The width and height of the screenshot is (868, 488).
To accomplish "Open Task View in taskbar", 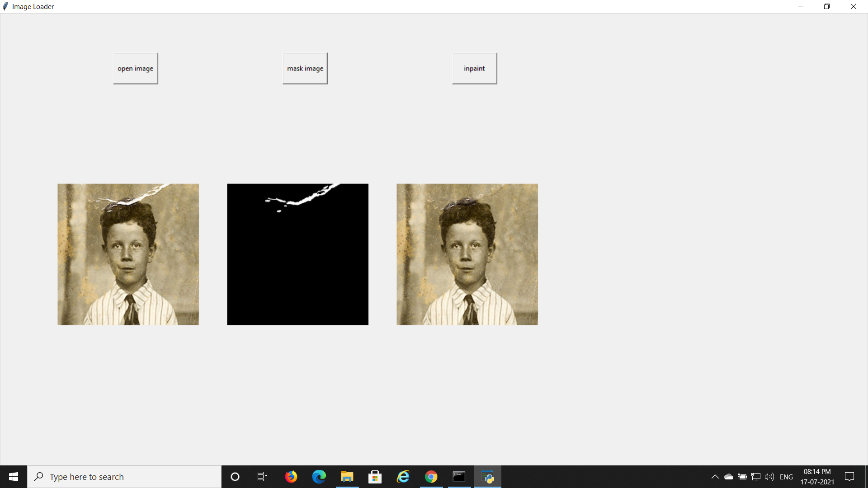I will pos(262,477).
